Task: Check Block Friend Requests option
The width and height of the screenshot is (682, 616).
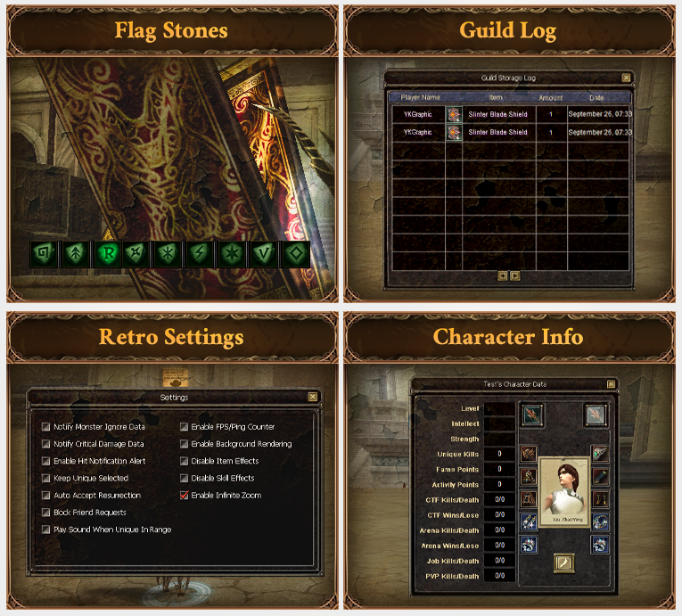Action: pos(45,513)
